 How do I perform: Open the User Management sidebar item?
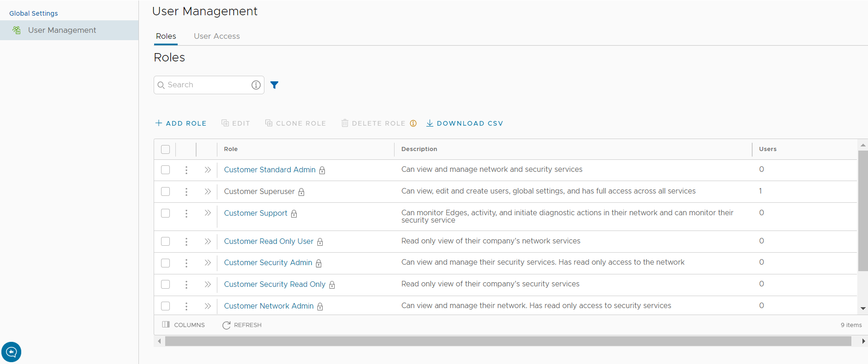(69, 30)
